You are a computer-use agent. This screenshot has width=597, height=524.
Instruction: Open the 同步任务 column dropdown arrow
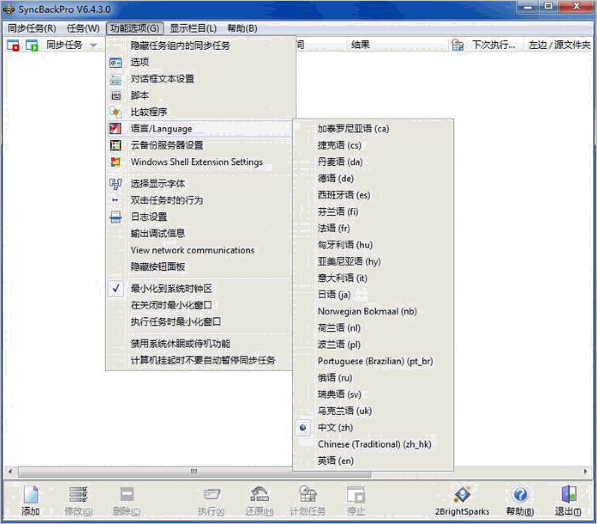pyautogui.click(x=93, y=46)
